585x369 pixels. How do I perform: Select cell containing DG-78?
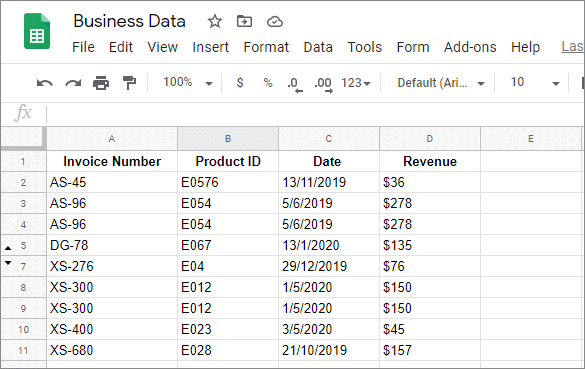click(x=112, y=245)
